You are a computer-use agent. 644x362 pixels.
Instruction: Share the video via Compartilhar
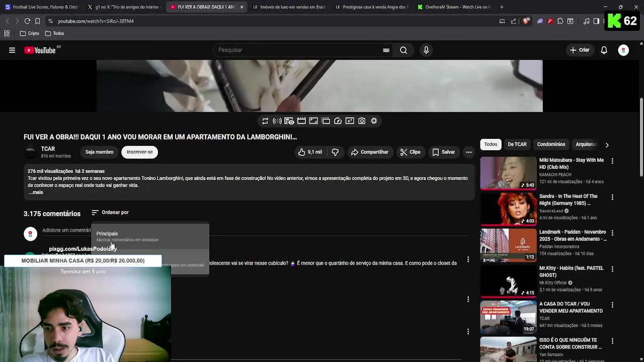click(x=370, y=152)
